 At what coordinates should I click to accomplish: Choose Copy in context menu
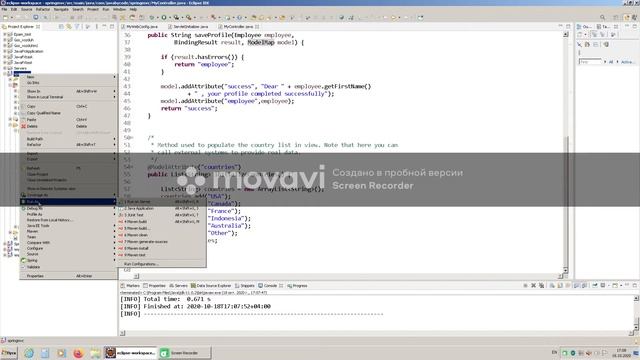point(68,106)
